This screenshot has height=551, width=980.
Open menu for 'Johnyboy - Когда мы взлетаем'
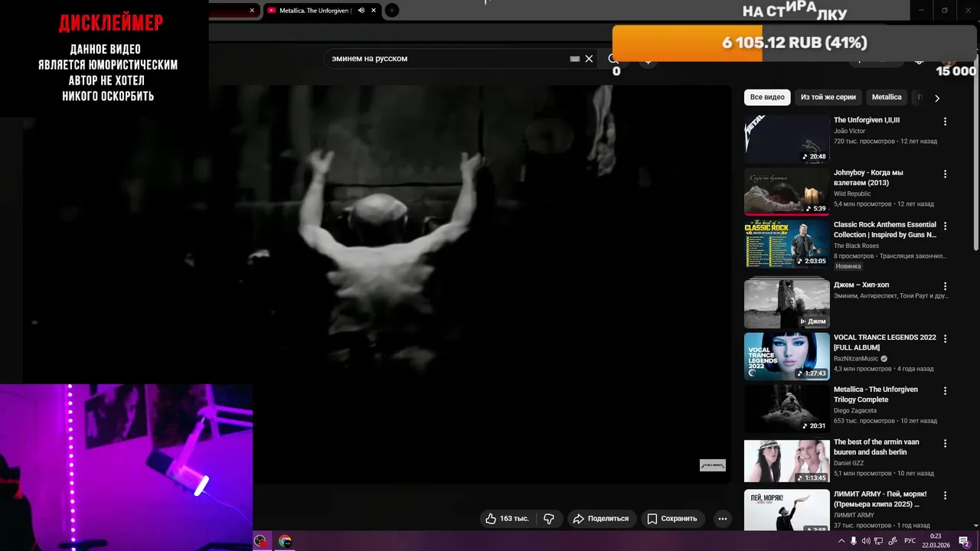click(x=945, y=174)
